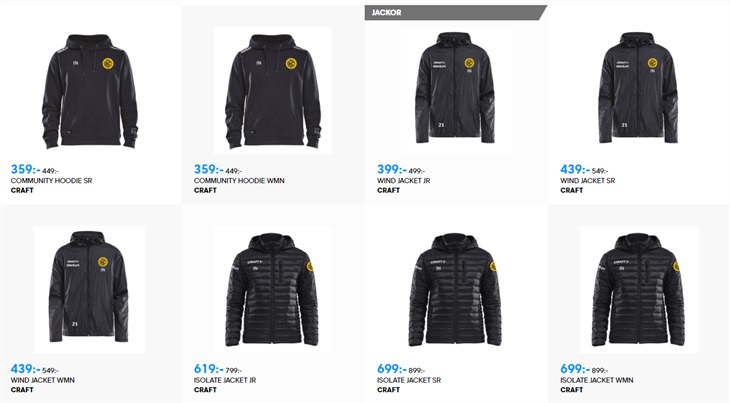Open the Wind Jacket WMN product image
This screenshot has height=403, width=730.
click(89, 289)
